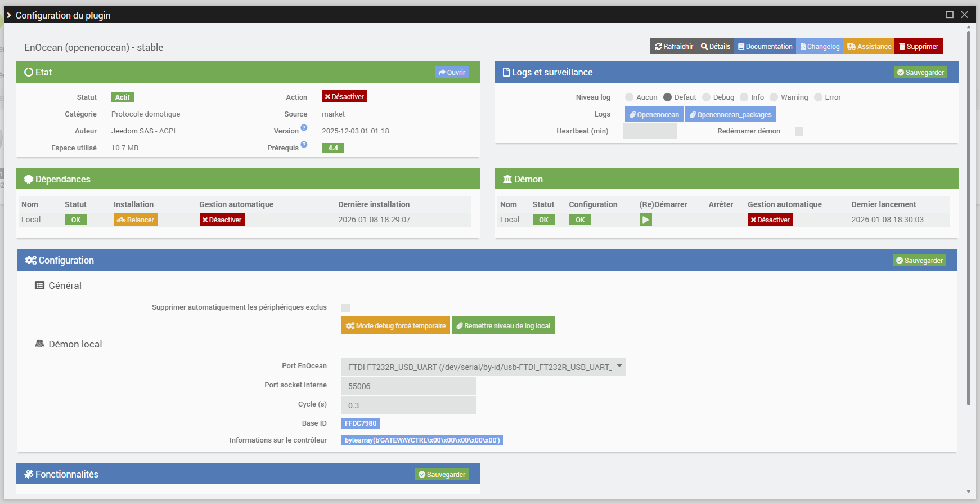The width and height of the screenshot is (980, 504).
Task: Click the Base ID value FFDC7980
Action: click(361, 423)
